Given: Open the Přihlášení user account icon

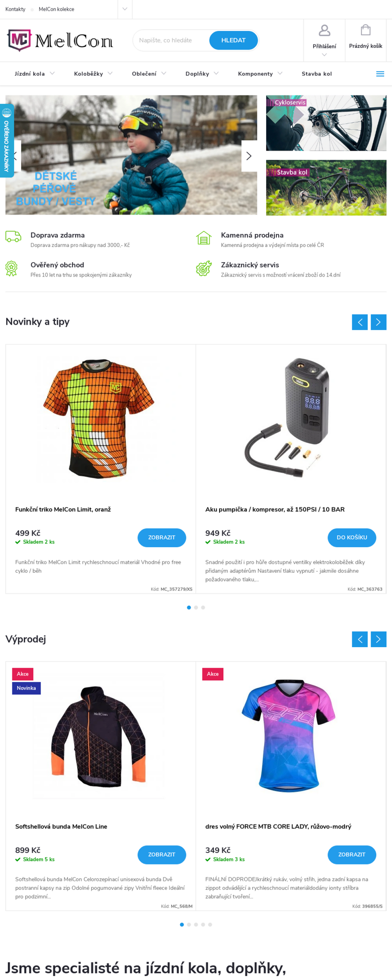Looking at the screenshot, I should point(324,30).
